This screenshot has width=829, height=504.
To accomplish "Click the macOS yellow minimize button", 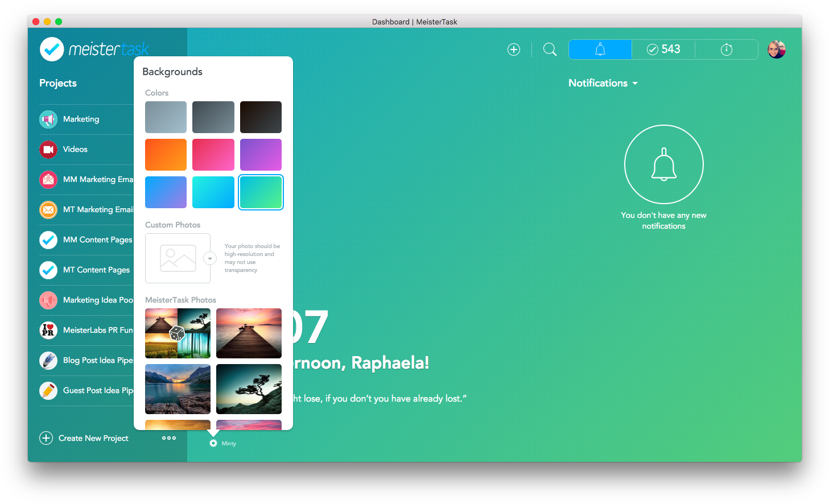I will pyautogui.click(x=47, y=22).
